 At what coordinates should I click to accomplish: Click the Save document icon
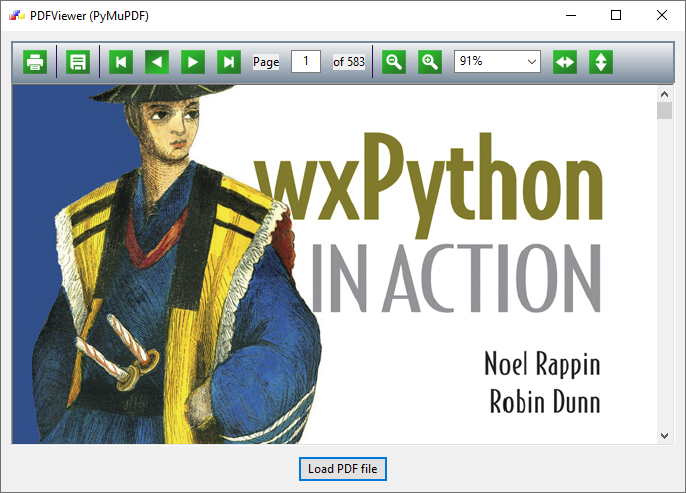[x=78, y=62]
